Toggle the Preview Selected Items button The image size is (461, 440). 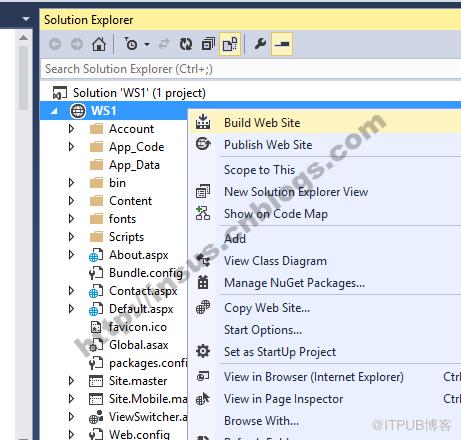tap(282, 44)
